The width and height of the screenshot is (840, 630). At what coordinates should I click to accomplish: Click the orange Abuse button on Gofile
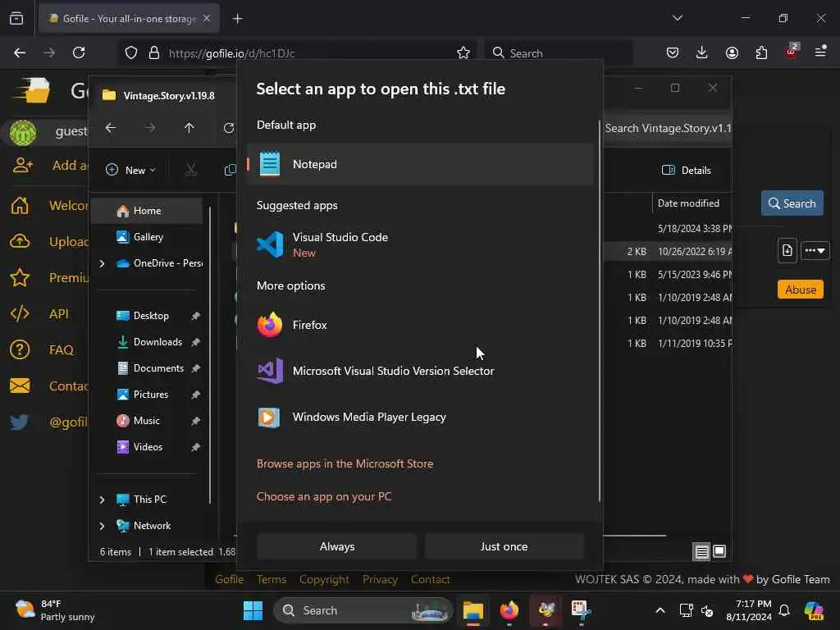click(801, 290)
